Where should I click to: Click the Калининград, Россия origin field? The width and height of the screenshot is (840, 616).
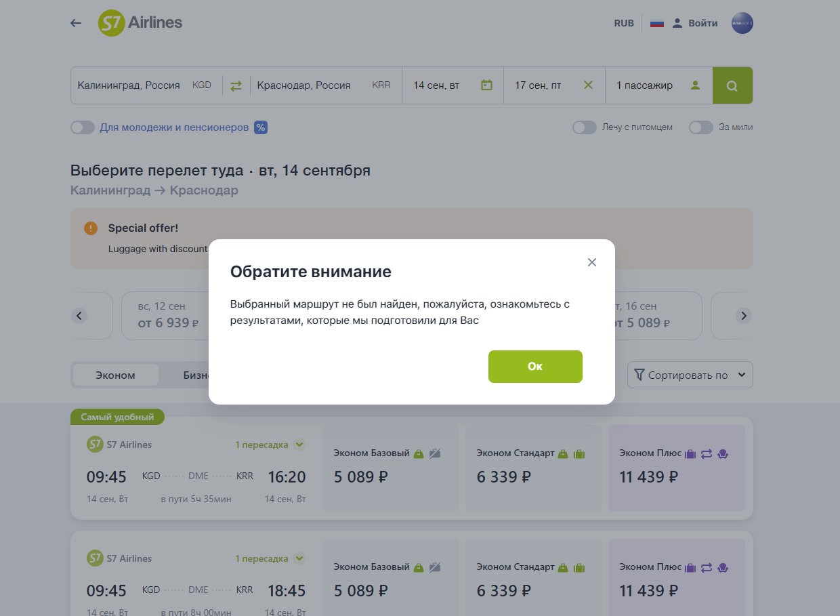click(x=129, y=85)
